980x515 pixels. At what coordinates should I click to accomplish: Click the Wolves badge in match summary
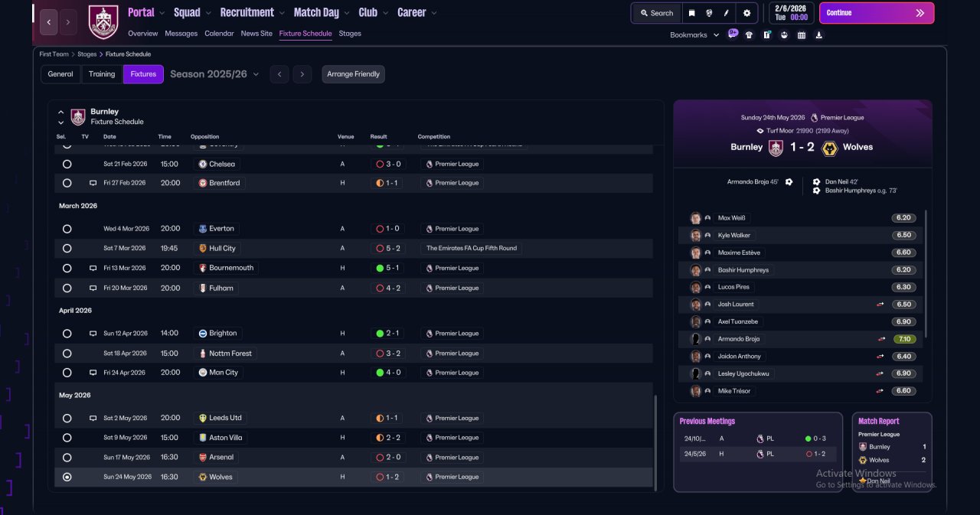tap(829, 148)
